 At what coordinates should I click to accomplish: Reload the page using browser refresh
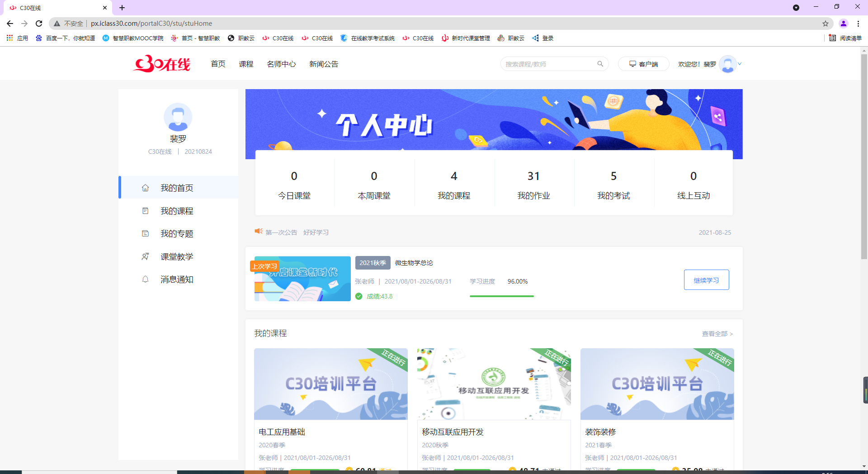[39, 24]
